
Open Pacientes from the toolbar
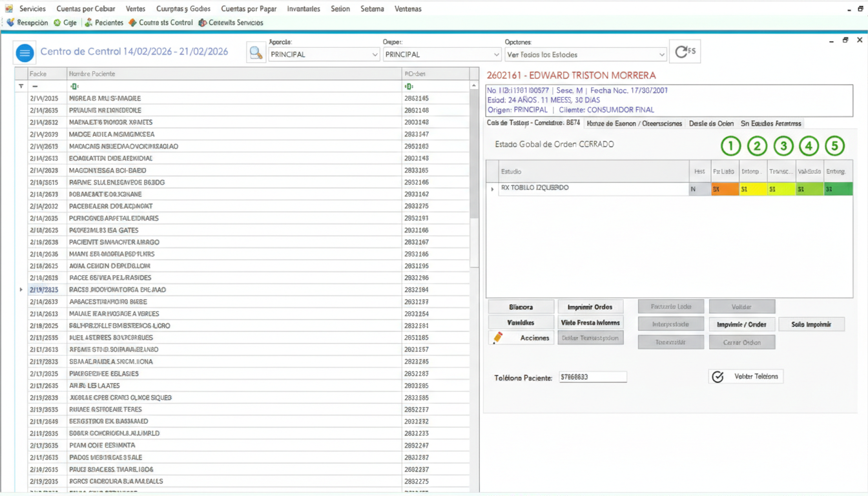[x=104, y=23]
